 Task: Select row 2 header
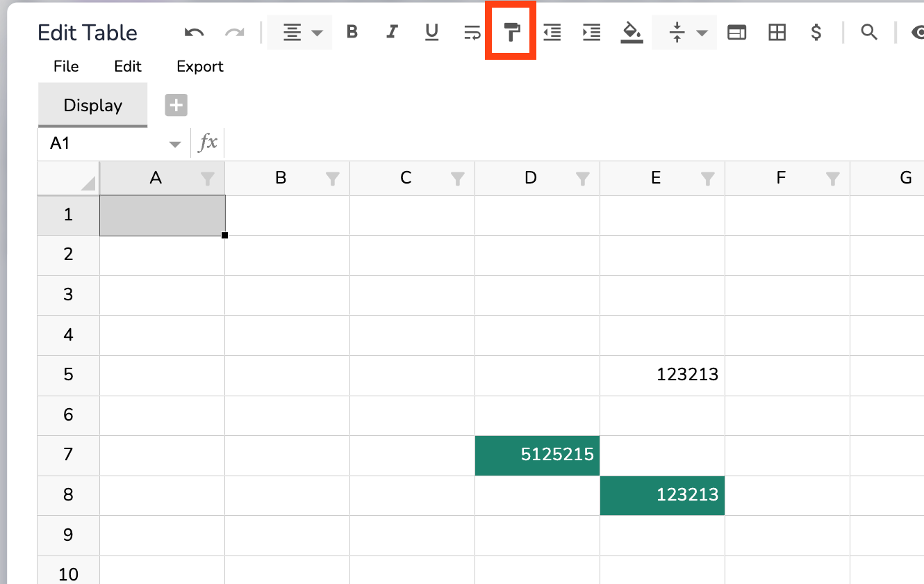click(x=68, y=255)
